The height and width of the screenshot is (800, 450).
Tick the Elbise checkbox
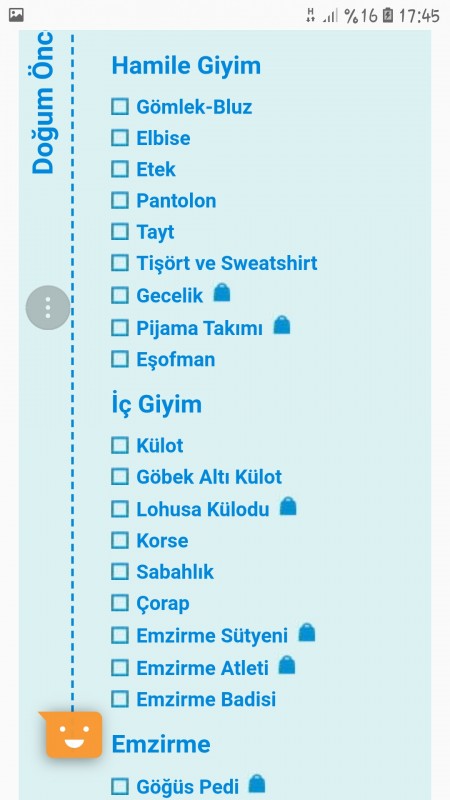(120, 138)
